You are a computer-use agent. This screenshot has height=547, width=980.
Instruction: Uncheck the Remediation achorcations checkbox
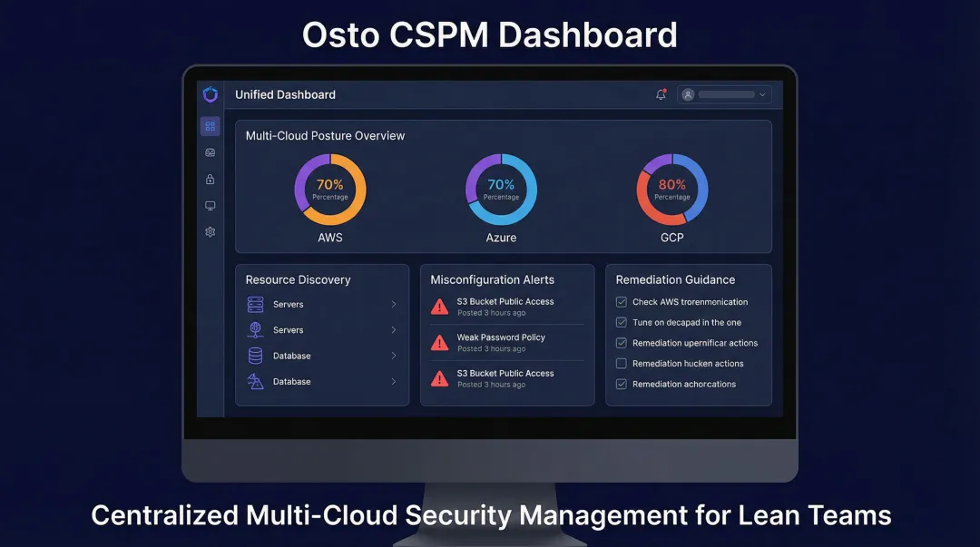point(621,384)
